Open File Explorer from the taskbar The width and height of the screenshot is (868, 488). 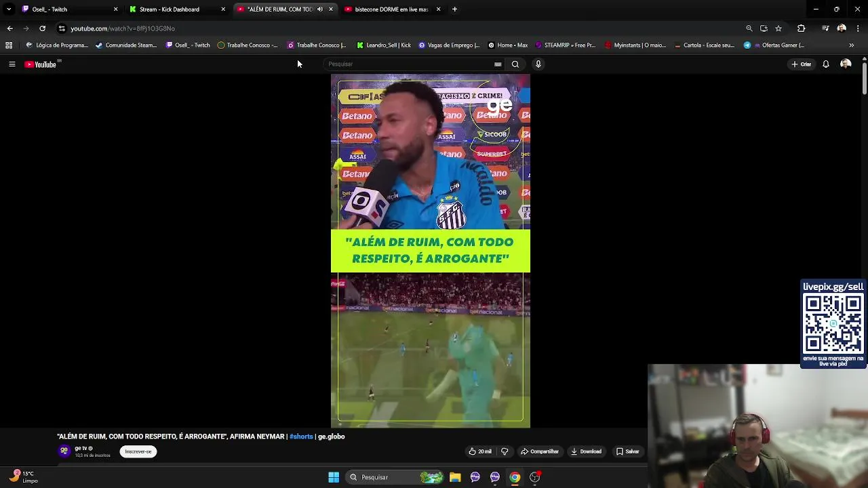455,477
